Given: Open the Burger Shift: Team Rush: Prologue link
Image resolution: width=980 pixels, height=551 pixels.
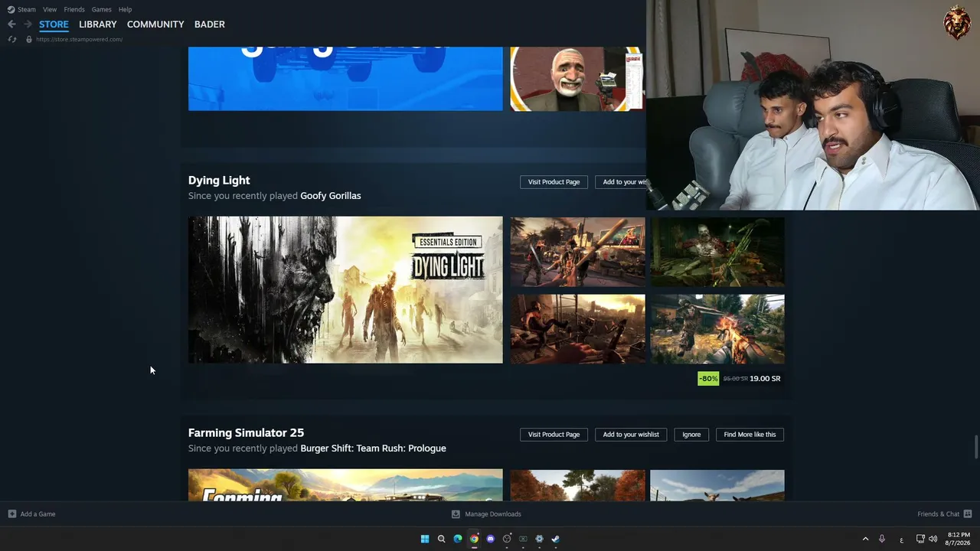Looking at the screenshot, I should [x=373, y=448].
